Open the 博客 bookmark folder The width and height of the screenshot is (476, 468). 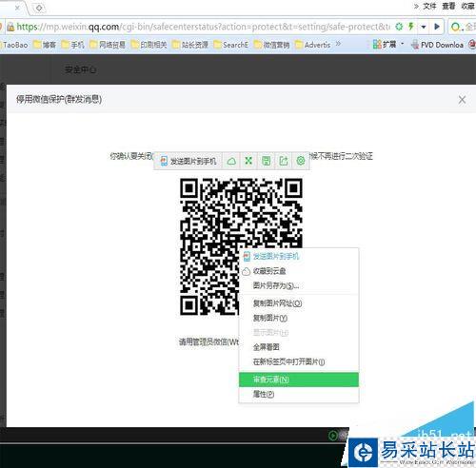point(45,45)
